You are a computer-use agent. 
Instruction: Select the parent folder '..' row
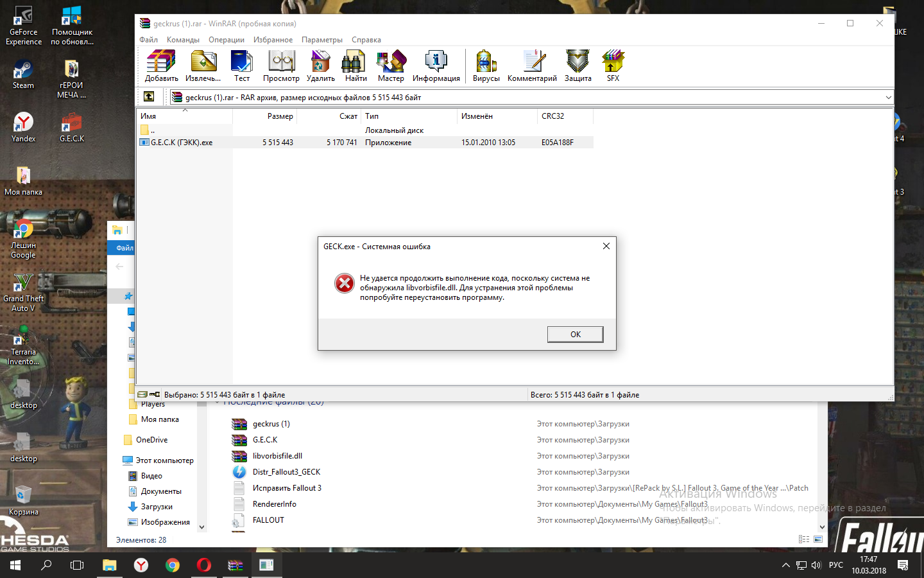tap(366, 130)
